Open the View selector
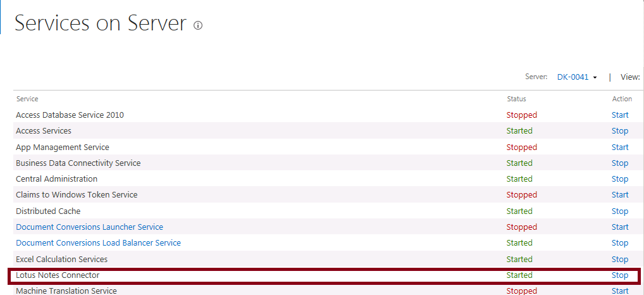The width and height of the screenshot is (644, 295). pos(630,77)
